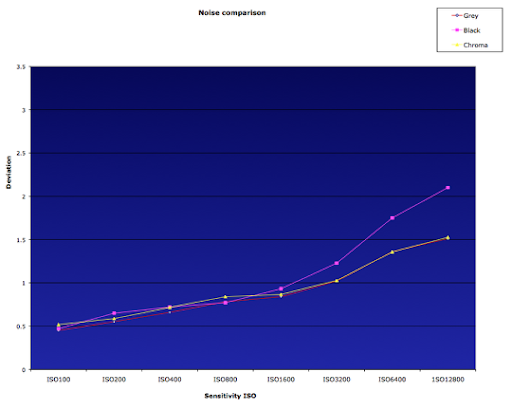Click the Chroma legend text label
This screenshot has width=512, height=410.
point(476,45)
